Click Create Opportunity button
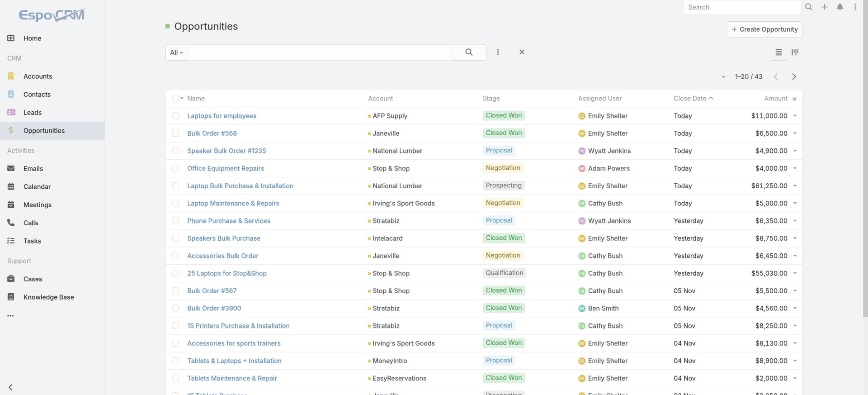 click(764, 29)
